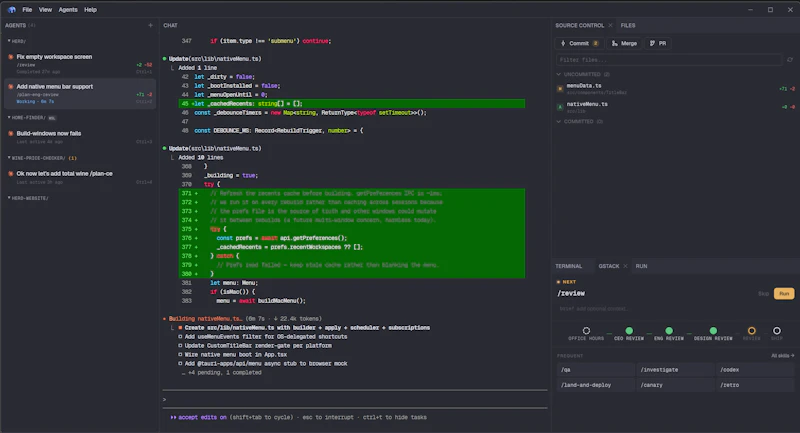Viewport: 800px width, 433px height.
Task: Collapse the Building nativeMenu.ts task list
Action: (172, 328)
